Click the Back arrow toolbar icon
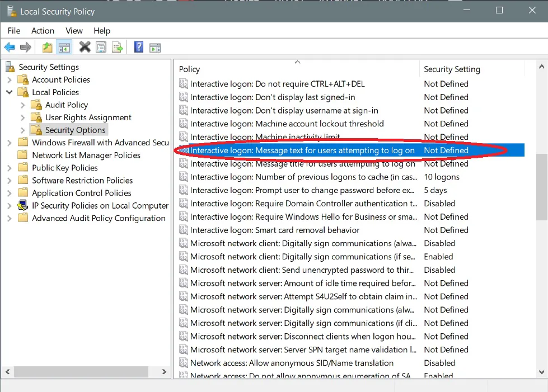Screen dimensions: 548x392 pos(10,47)
